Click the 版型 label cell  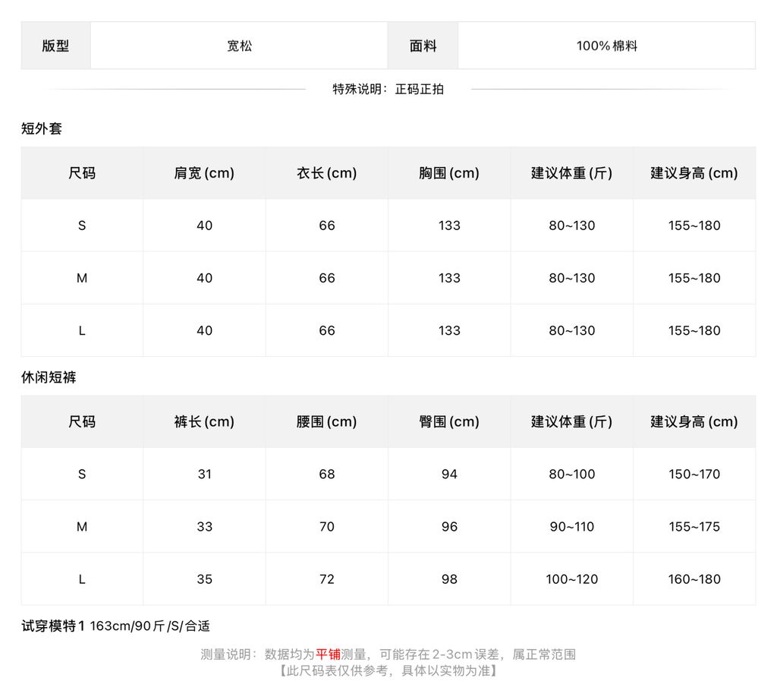[55, 46]
